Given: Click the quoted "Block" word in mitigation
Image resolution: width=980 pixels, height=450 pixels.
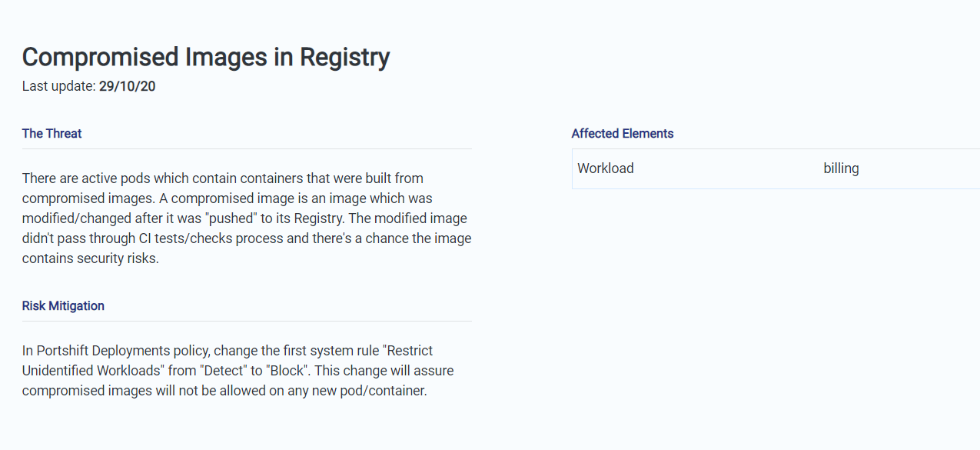Looking at the screenshot, I should click(x=284, y=371).
